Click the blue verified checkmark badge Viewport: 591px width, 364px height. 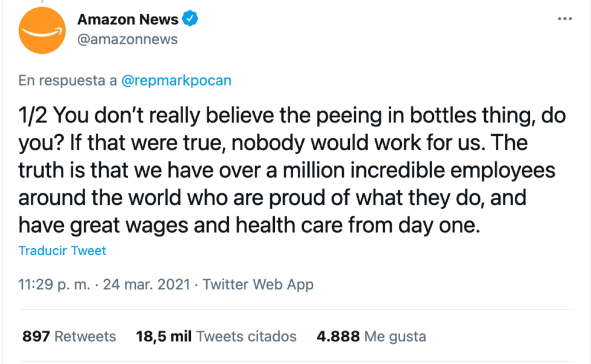tap(190, 19)
